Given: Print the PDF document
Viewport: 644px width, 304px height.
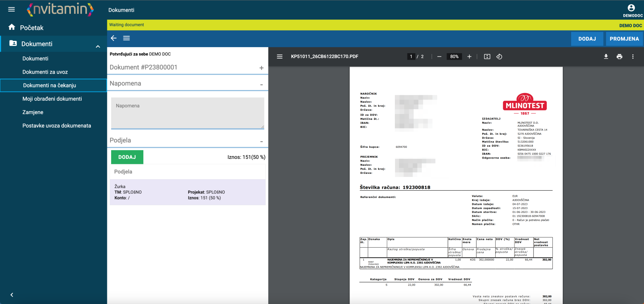Looking at the screenshot, I should 619,57.
